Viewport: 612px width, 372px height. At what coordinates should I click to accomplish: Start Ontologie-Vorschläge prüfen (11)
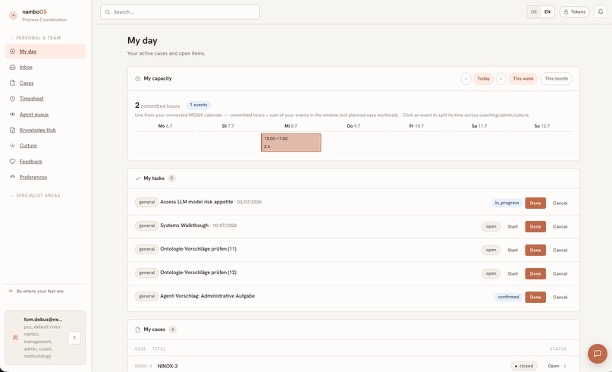[x=512, y=250]
